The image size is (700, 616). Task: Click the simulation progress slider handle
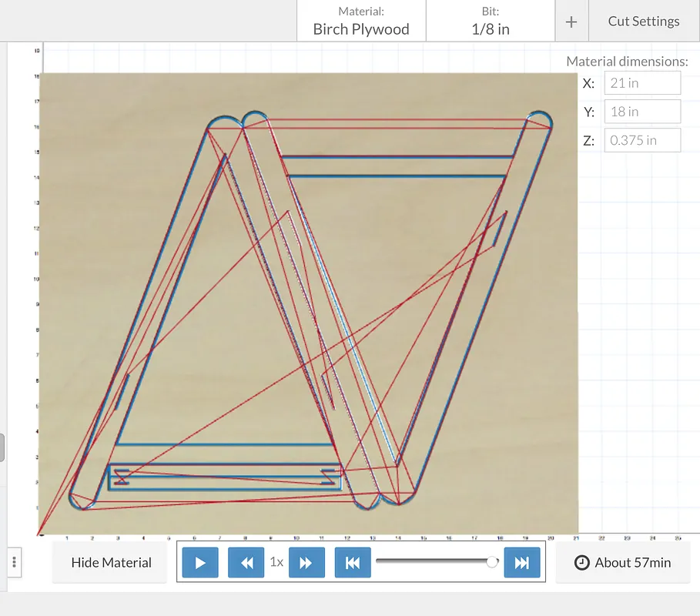click(x=493, y=562)
